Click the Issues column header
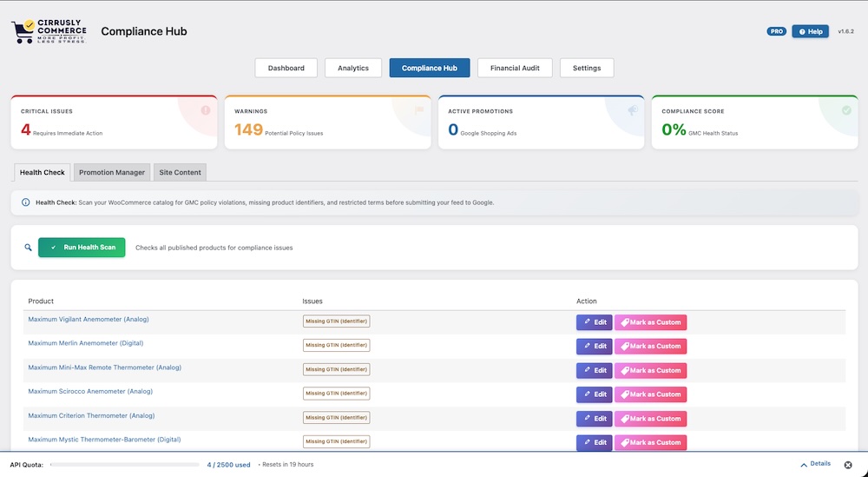The height and width of the screenshot is (477, 868). pos(312,301)
